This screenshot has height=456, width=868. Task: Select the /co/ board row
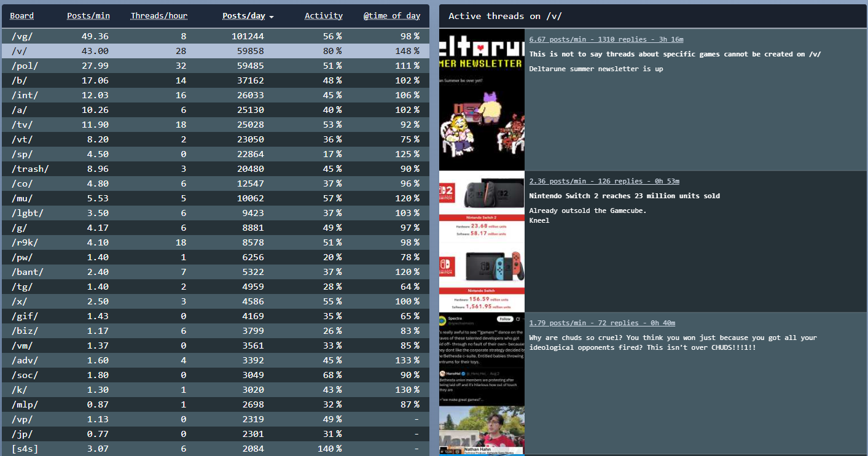coord(216,184)
